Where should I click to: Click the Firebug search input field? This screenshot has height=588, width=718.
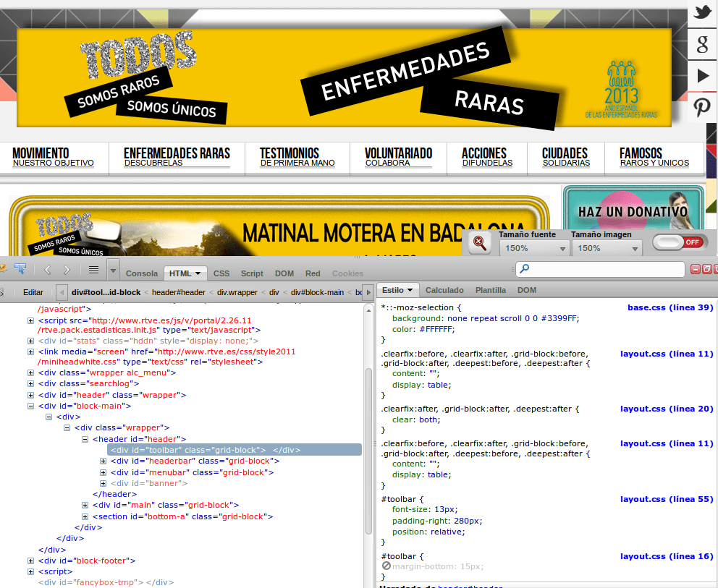pos(600,269)
